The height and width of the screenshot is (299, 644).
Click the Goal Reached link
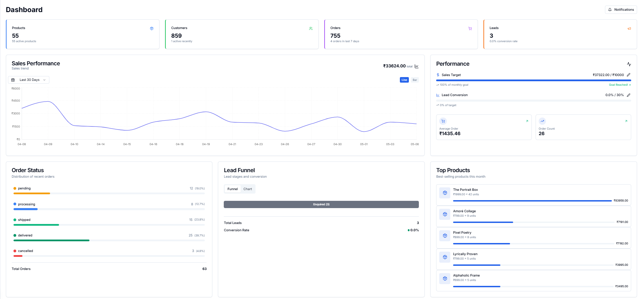[619, 85]
